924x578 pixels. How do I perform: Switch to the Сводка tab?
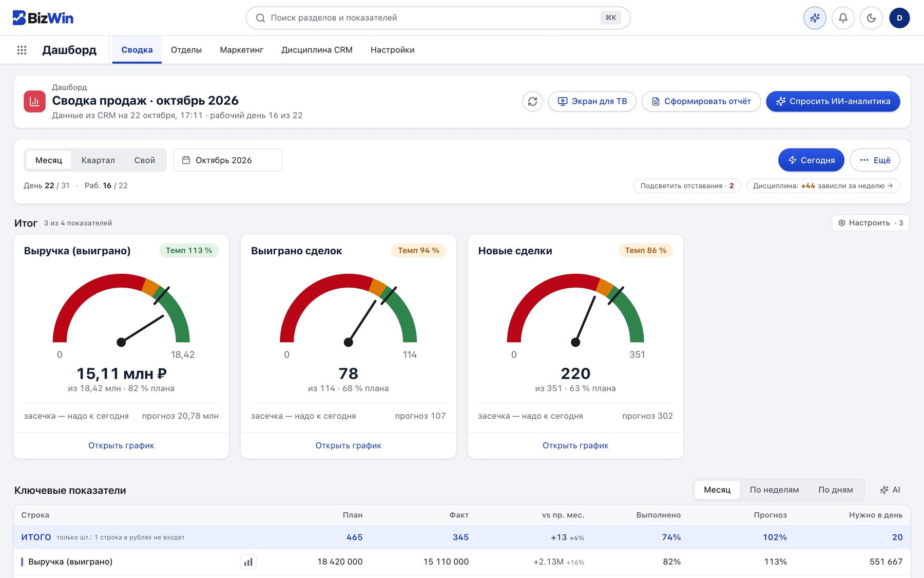click(137, 50)
